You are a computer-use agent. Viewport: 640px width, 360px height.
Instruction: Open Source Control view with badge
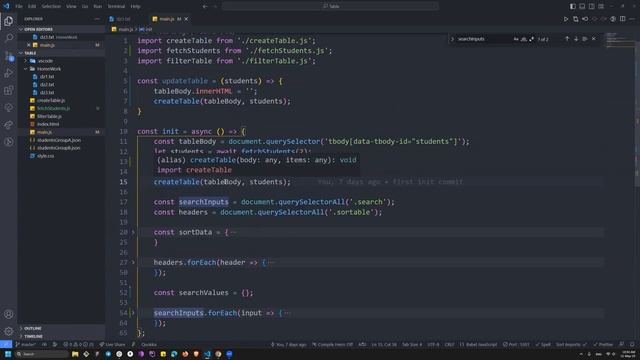tap(9, 56)
